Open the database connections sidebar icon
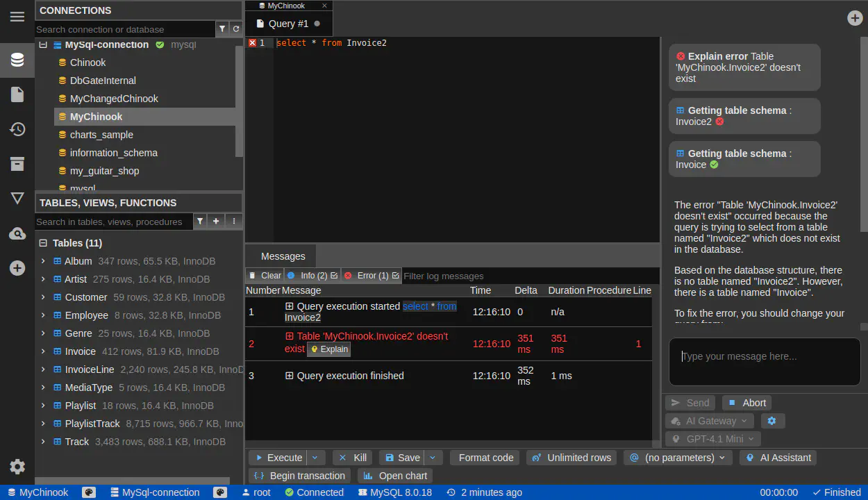Viewport: 868px width, 500px height. pos(17,60)
